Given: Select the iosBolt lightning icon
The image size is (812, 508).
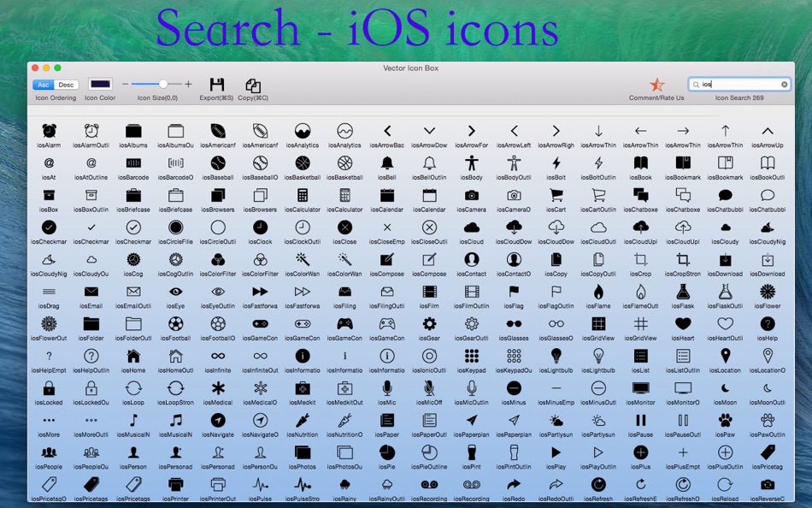Looking at the screenshot, I should (556, 162).
